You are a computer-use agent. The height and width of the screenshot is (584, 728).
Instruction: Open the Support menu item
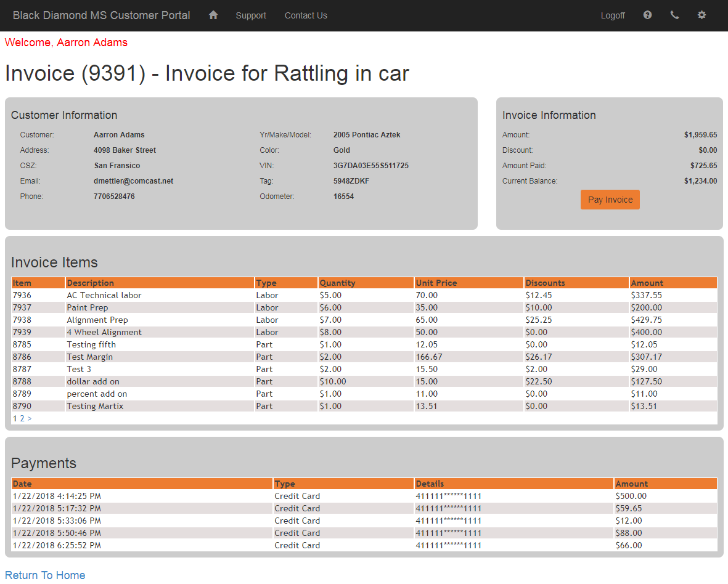click(x=251, y=15)
